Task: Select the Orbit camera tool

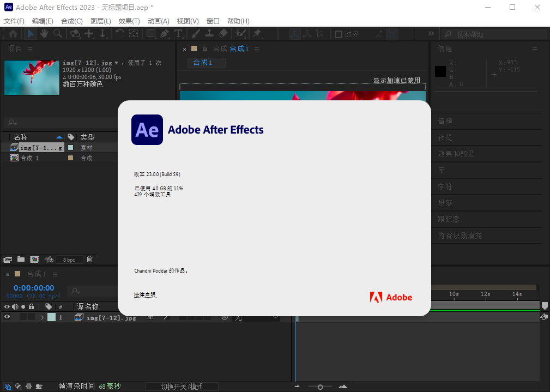Action: [75, 34]
